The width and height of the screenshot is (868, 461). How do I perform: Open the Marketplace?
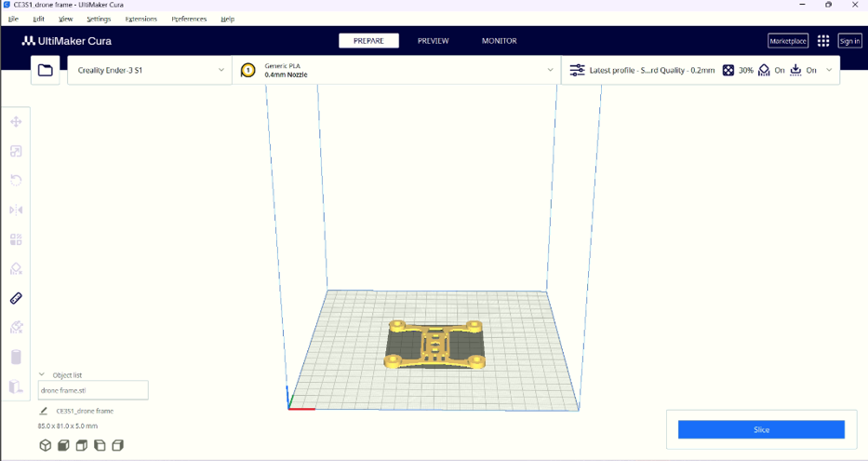pyautogui.click(x=788, y=41)
